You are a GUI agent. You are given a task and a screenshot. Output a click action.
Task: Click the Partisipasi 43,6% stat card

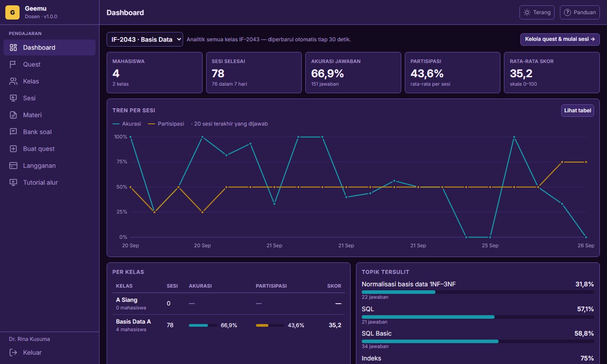(x=452, y=73)
